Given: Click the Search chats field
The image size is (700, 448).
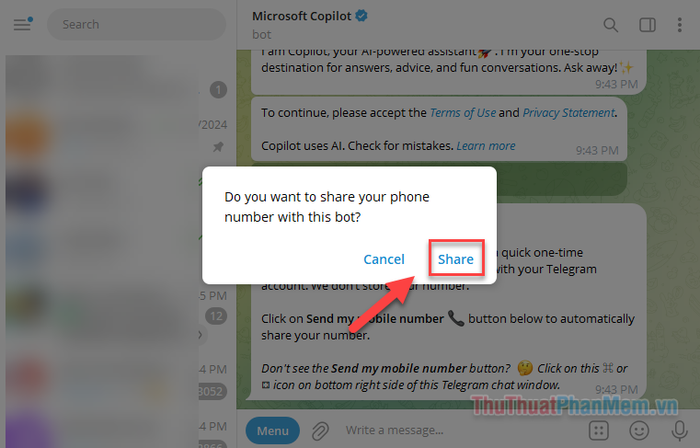Looking at the screenshot, I should click(136, 25).
